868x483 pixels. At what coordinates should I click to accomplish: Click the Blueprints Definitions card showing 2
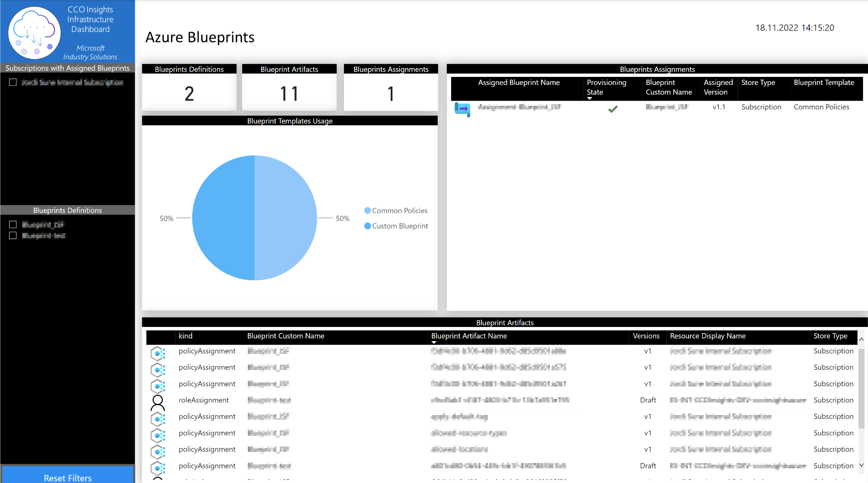pyautogui.click(x=189, y=88)
